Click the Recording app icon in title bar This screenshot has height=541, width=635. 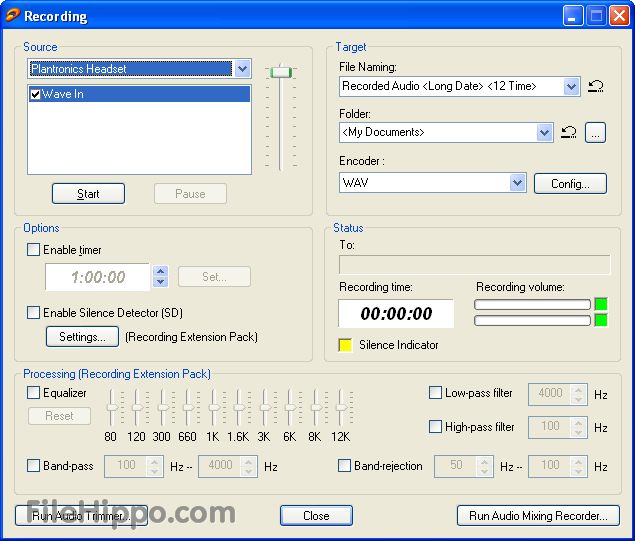10,16
